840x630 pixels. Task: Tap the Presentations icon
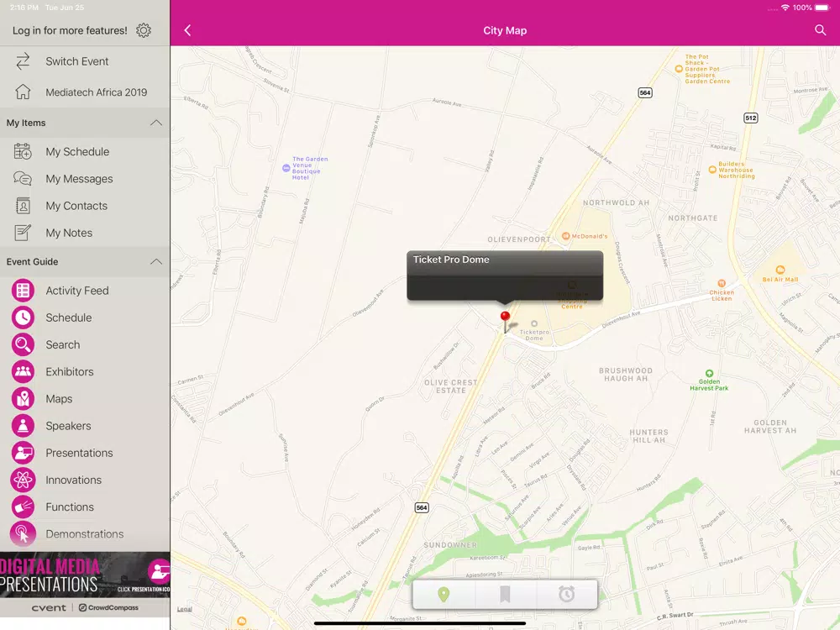pos(23,453)
